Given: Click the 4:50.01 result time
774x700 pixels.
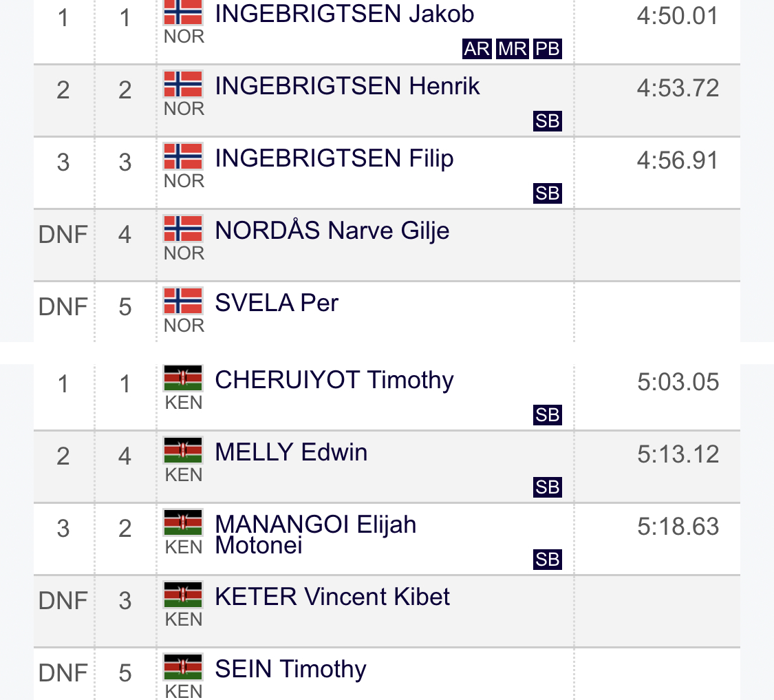Looking at the screenshot, I should 678,16.
